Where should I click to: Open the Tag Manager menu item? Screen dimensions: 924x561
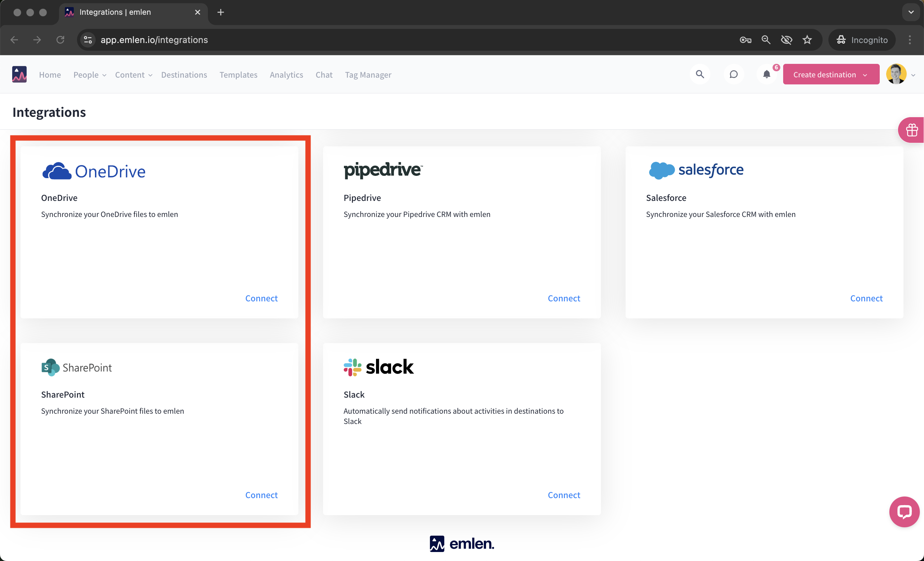[368, 75]
